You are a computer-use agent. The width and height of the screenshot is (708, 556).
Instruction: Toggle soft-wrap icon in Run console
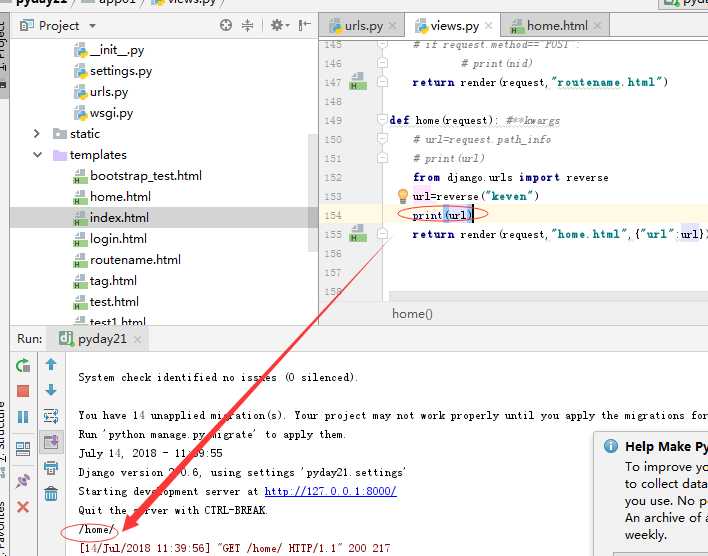coord(51,416)
